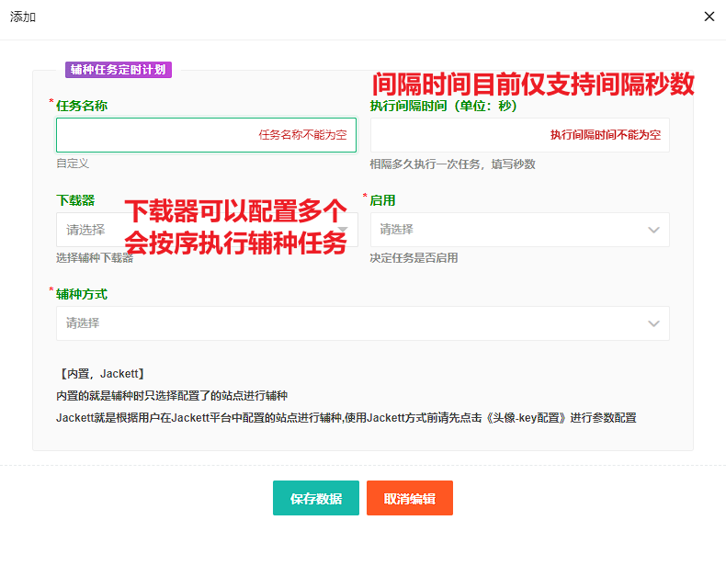Click the 添加 dialog title

point(23,17)
